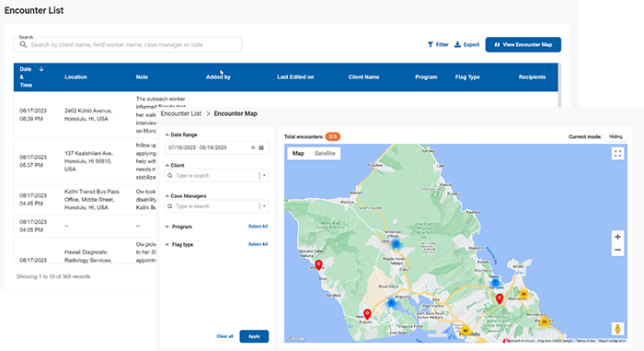
Task: Open View Encounter Map
Action: pos(523,44)
